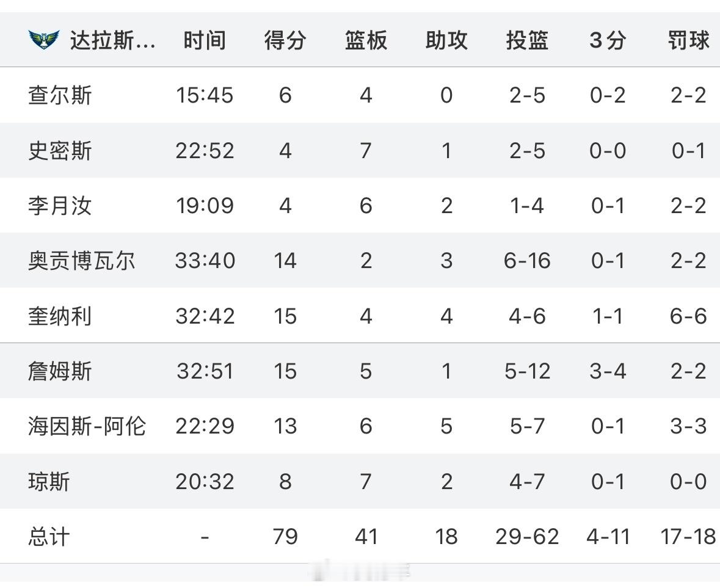This screenshot has height=588, width=720.
Task: Select the 时间 column header
Action: click(x=205, y=40)
